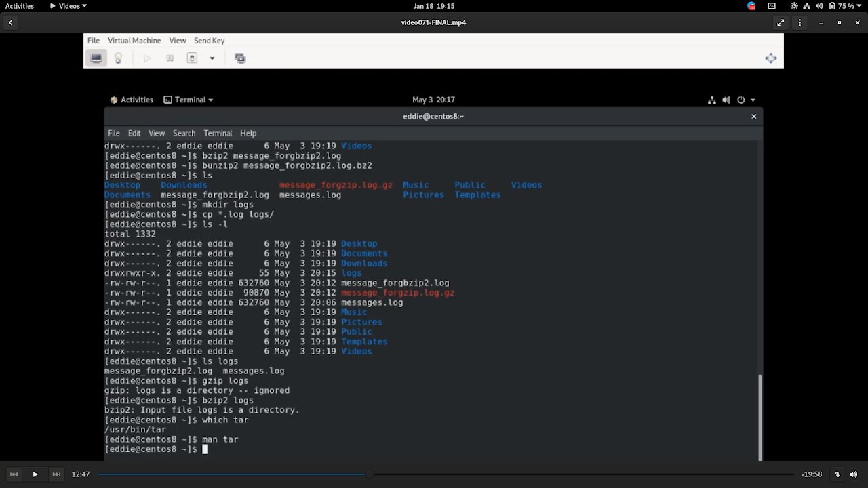Click host wired network tray icon
868x488 pixels.
coord(807,6)
